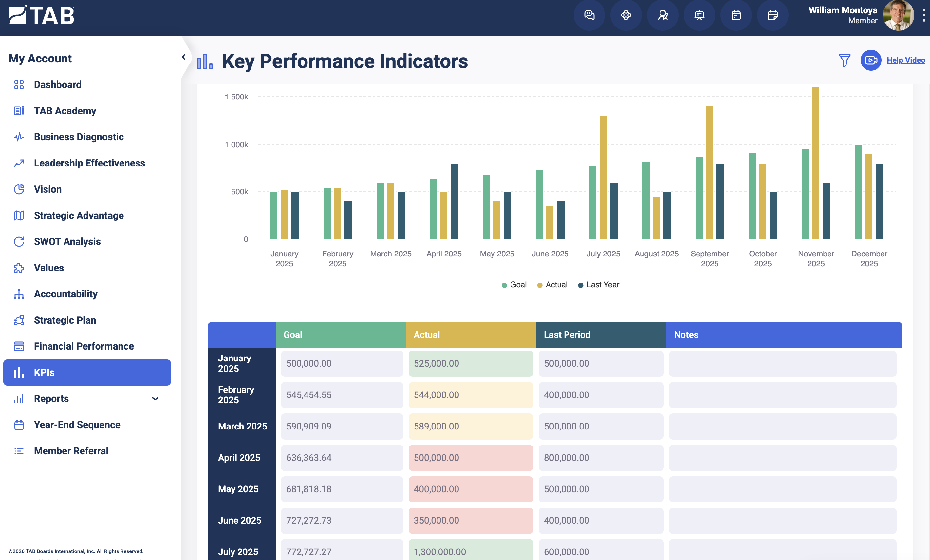Expand the Reports submenu chevron
This screenshot has width=930, height=560.
pyautogui.click(x=155, y=399)
